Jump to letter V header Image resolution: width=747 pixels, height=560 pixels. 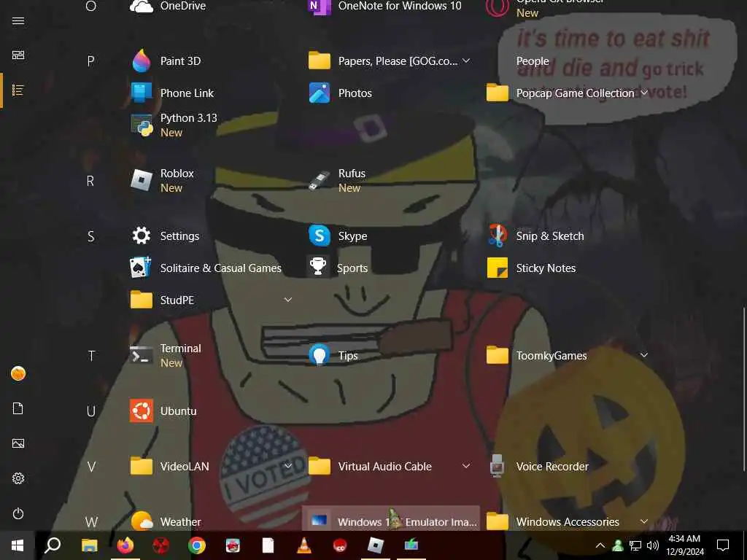click(x=91, y=467)
